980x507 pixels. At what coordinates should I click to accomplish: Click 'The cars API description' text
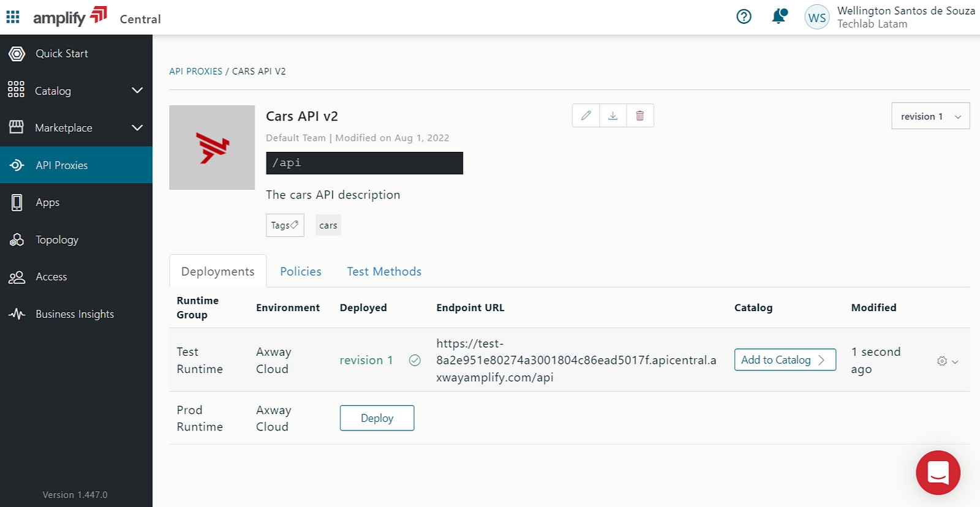(x=333, y=195)
